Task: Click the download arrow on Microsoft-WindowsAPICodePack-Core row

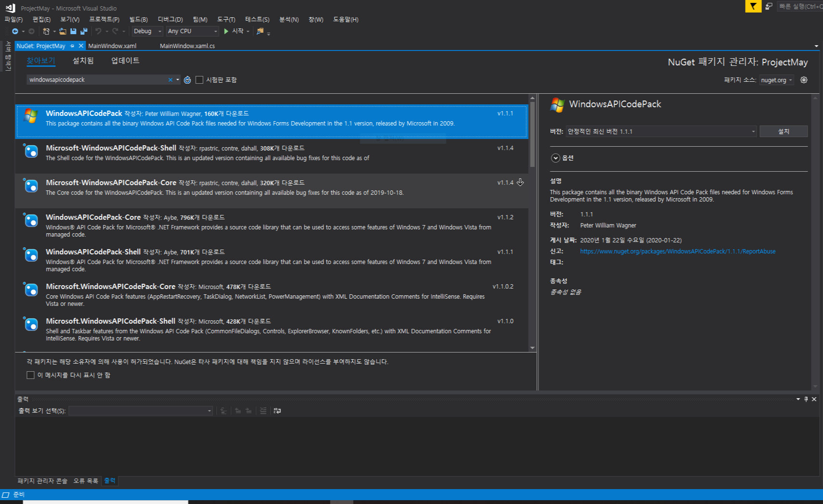Action: [x=520, y=182]
